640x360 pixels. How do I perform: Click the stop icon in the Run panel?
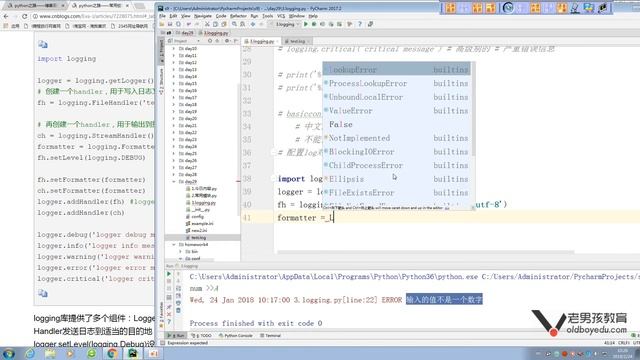pyautogui.click(x=169, y=282)
